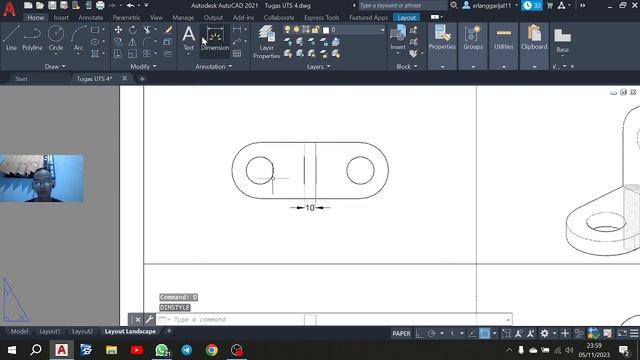Open the layer name dropdown list

pyautogui.click(x=382, y=30)
